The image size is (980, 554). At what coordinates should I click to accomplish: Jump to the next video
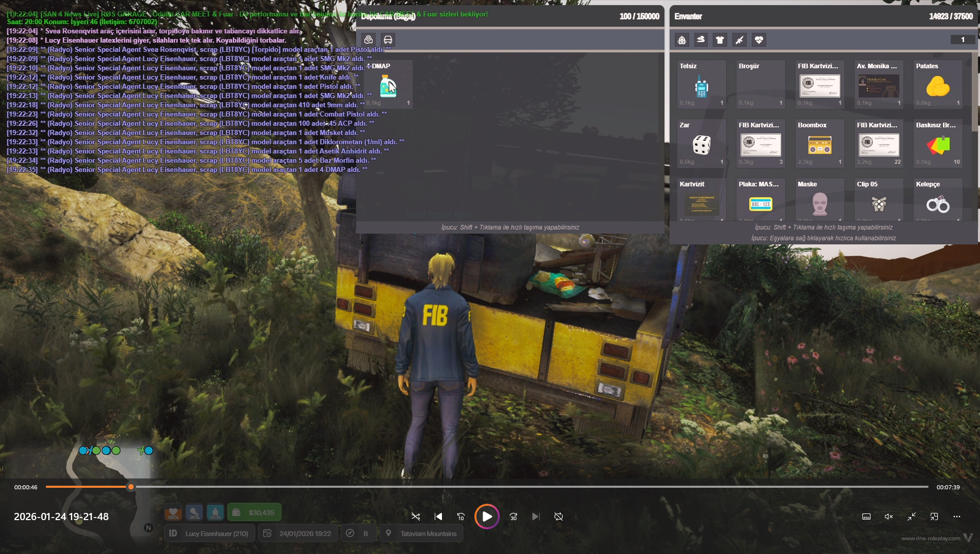536,517
